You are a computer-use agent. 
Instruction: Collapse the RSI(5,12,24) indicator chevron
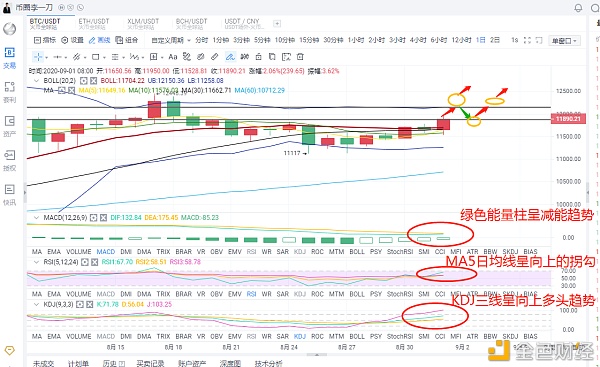pos(37,262)
